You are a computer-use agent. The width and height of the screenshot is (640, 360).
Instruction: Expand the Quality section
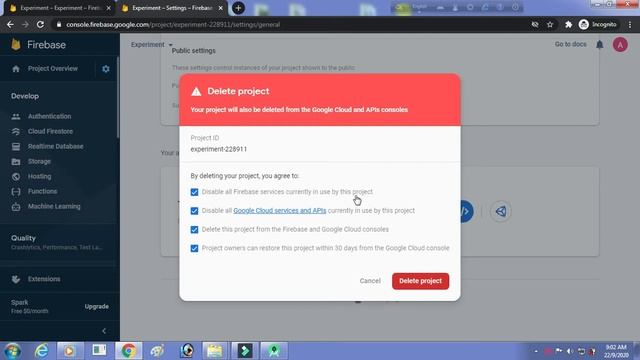coord(57,242)
